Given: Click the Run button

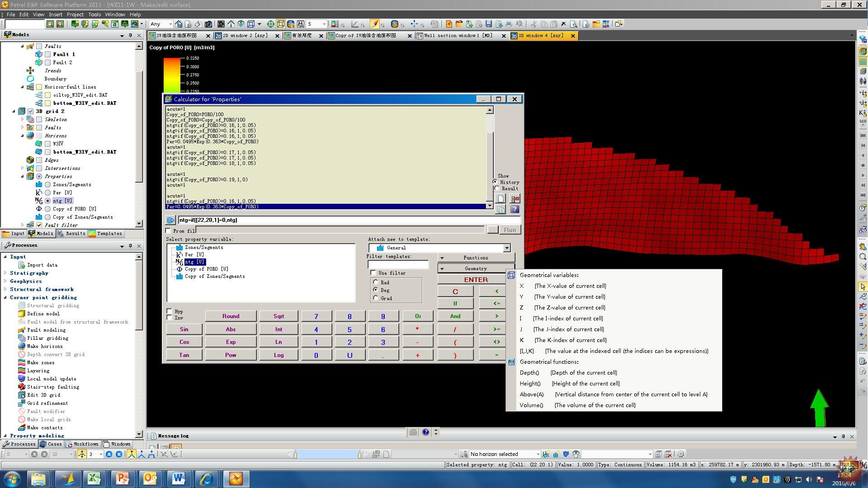Looking at the screenshot, I should click(510, 230).
